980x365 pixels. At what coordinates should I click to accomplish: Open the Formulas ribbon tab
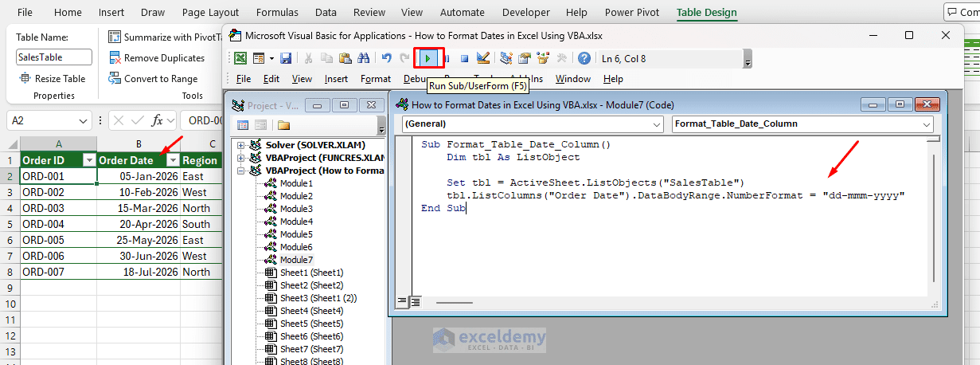click(278, 12)
